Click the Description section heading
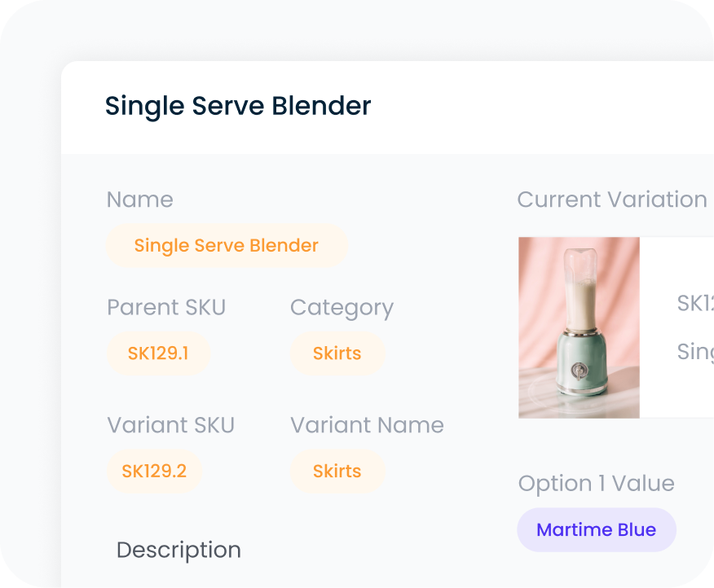The height and width of the screenshot is (588, 714). pos(178,550)
